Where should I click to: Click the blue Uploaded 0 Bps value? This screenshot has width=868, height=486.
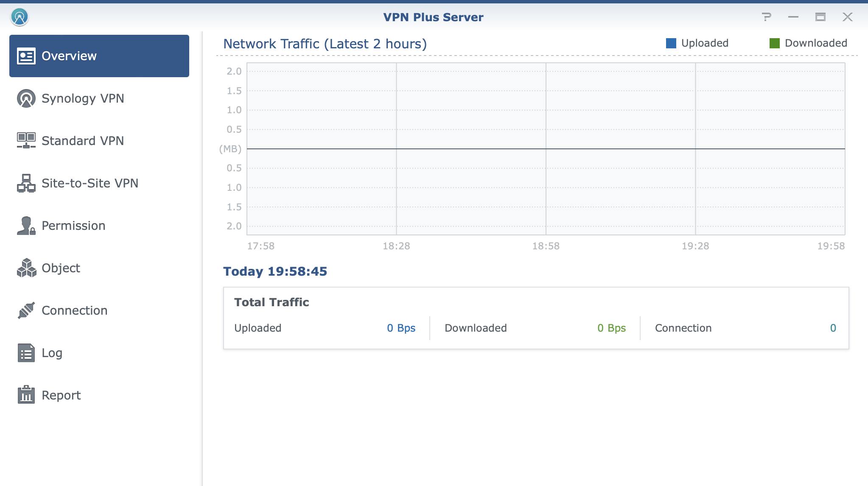click(x=401, y=328)
